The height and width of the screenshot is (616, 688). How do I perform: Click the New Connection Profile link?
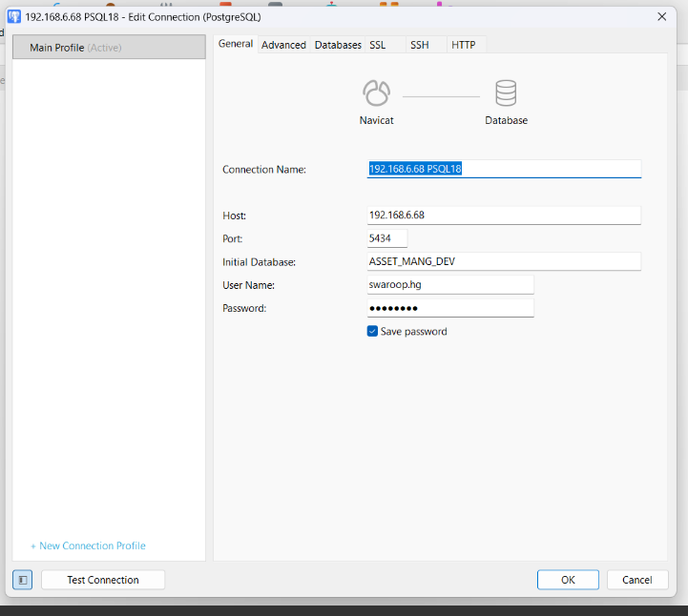(88, 545)
